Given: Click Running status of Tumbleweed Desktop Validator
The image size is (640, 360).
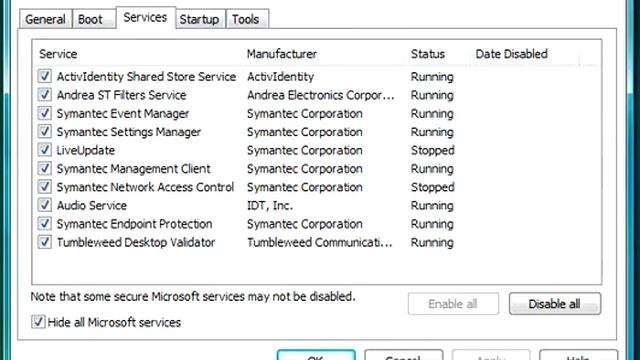Looking at the screenshot, I should point(432,242).
